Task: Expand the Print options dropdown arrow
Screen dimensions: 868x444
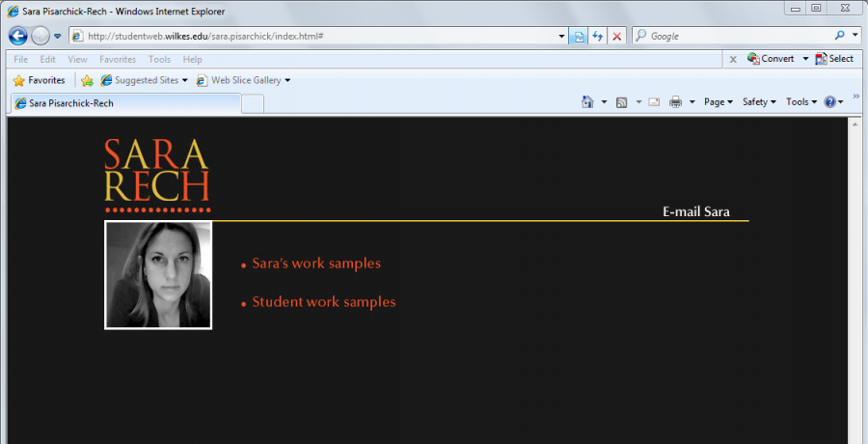Action: (692, 102)
